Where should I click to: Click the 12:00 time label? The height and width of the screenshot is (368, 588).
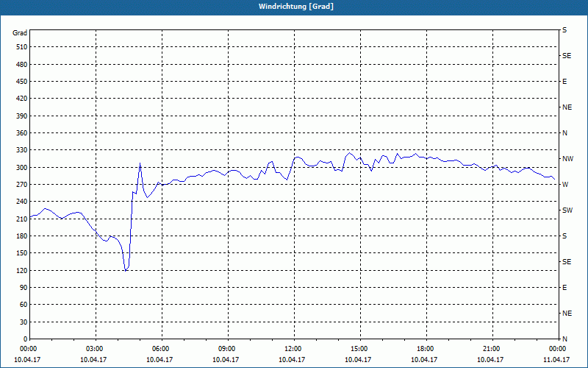pyautogui.click(x=294, y=349)
